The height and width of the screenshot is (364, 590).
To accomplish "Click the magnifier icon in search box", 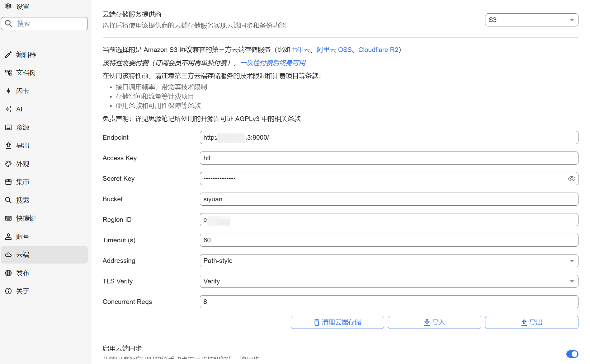I will click(x=9, y=24).
